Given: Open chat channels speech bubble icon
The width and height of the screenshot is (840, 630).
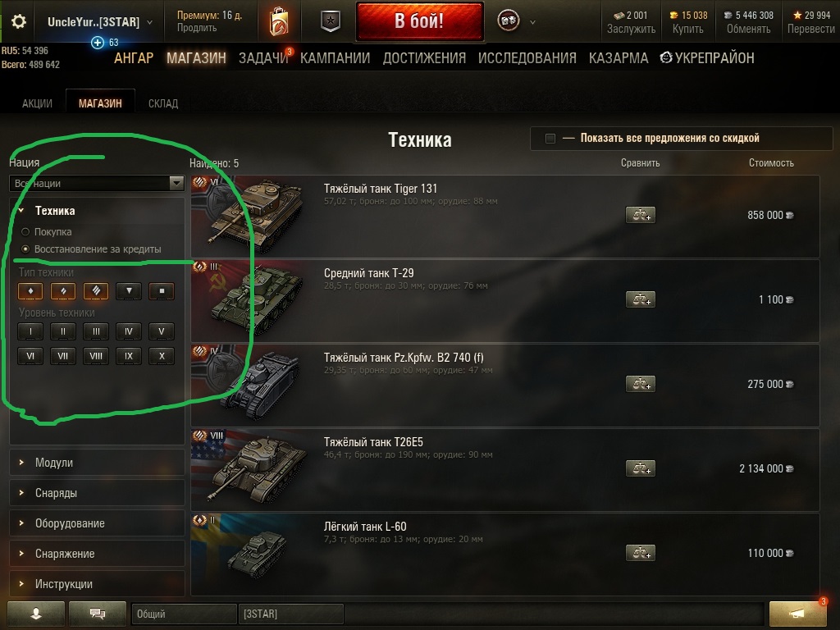Looking at the screenshot, I should 98,614.
